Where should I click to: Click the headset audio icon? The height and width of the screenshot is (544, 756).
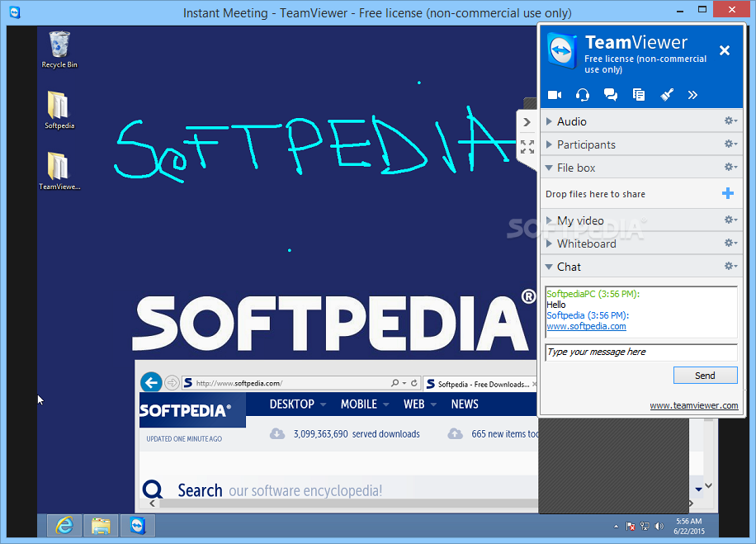coord(583,95)
